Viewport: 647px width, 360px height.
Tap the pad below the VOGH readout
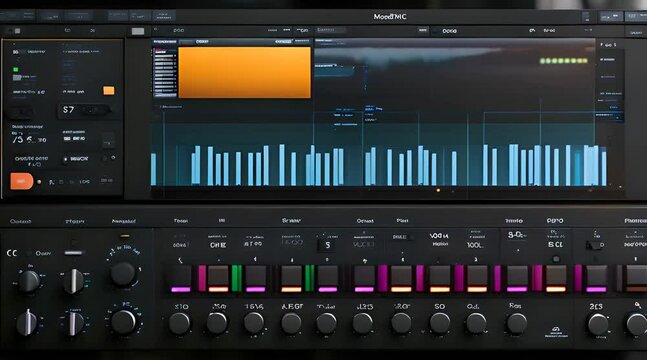click(x=440, y=279)
